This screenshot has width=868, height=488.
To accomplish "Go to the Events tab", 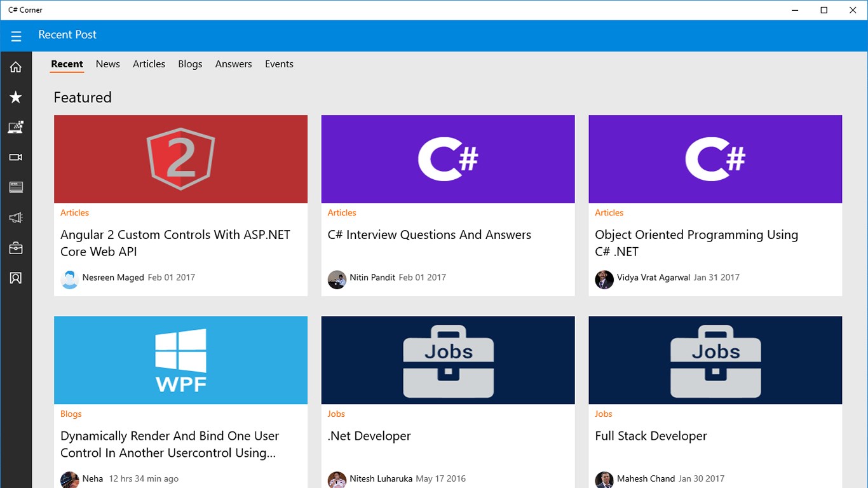I will tap(279, 64).
